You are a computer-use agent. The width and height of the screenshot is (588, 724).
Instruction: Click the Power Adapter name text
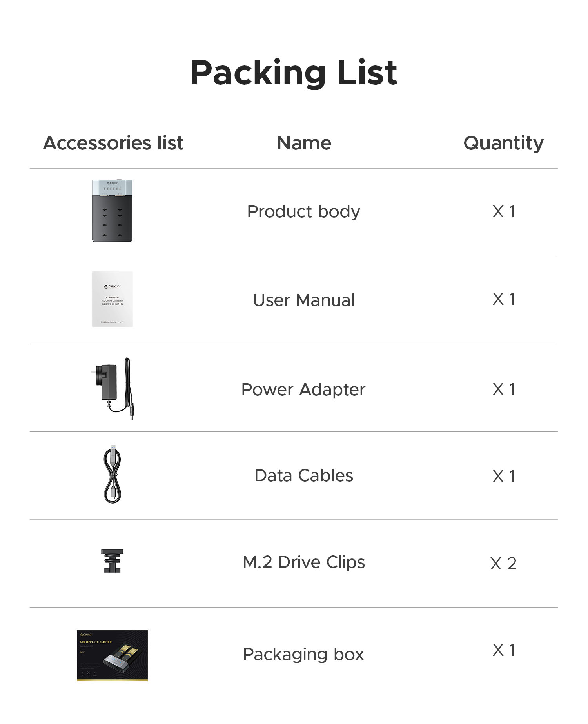[x=303, y=389]
